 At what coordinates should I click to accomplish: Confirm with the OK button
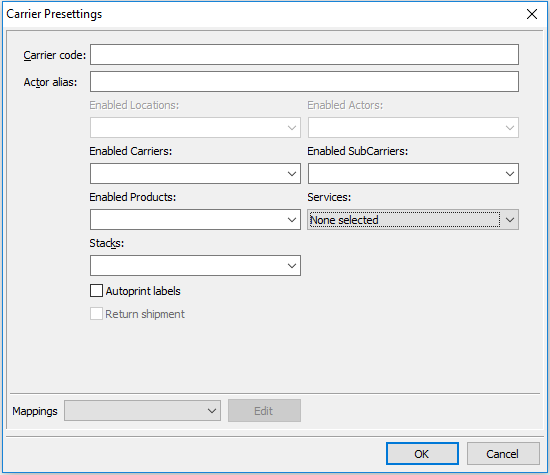[x=422, y=454]
